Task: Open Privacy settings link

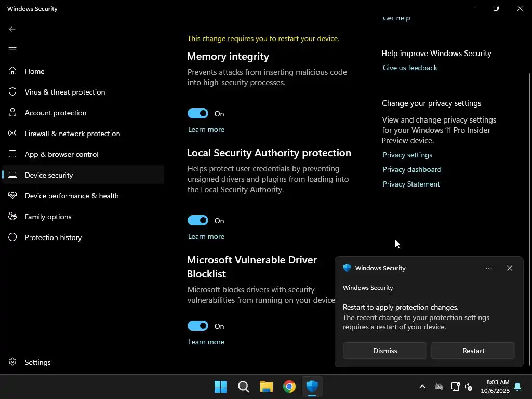Action: click(407, 155)
